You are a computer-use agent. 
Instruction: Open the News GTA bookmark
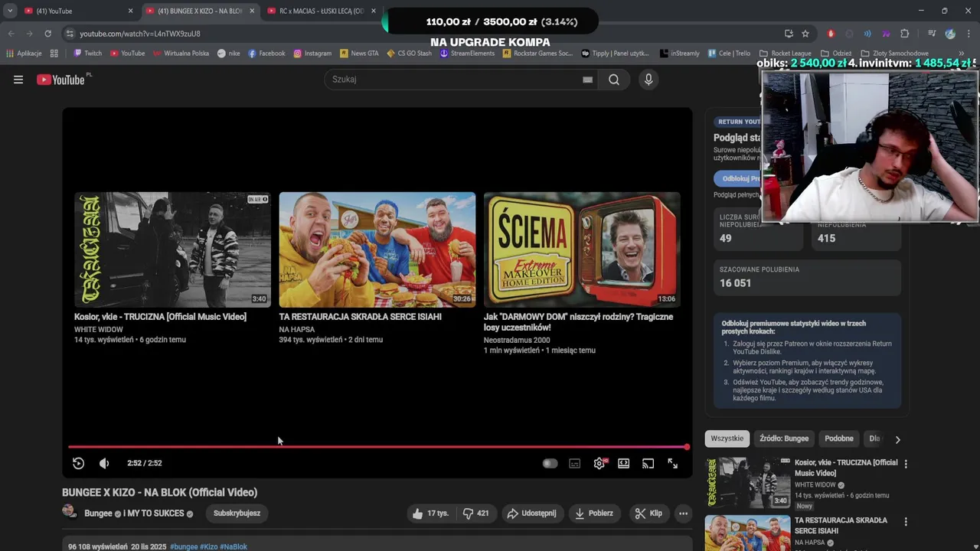point(359,54)
